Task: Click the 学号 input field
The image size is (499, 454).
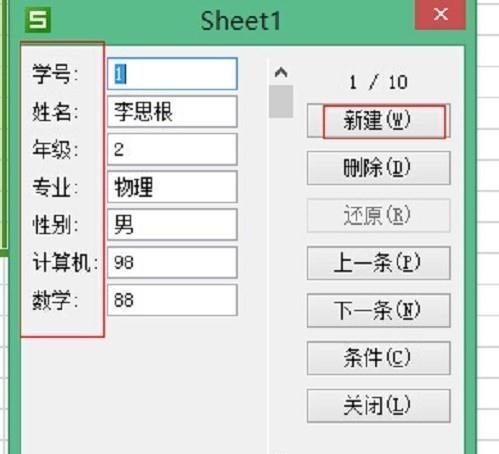Action: 172,74
